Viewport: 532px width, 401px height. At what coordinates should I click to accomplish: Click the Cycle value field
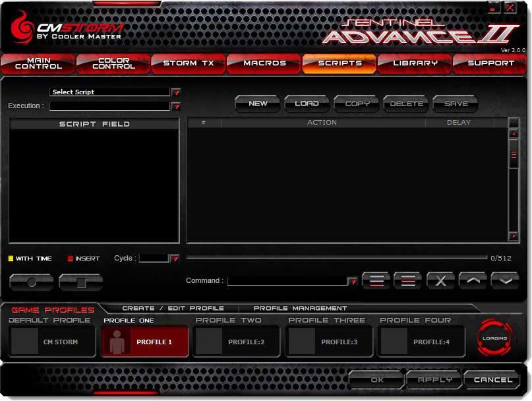pyautogui.click(x=154, y=259)
